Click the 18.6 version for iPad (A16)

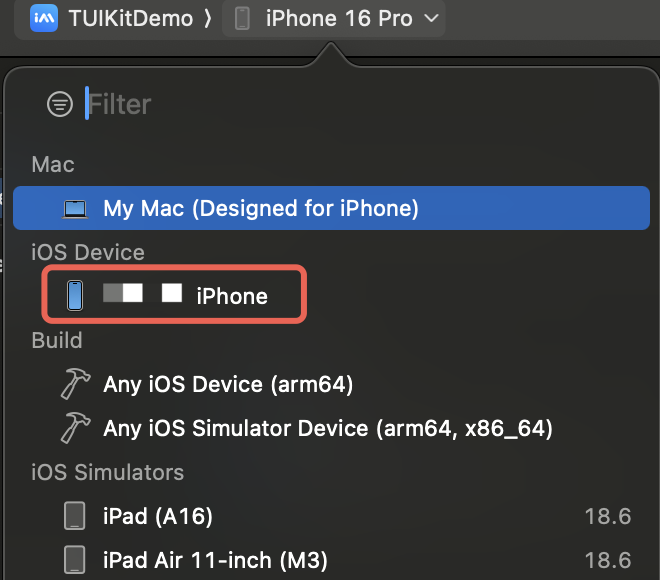tap(608, 516)
